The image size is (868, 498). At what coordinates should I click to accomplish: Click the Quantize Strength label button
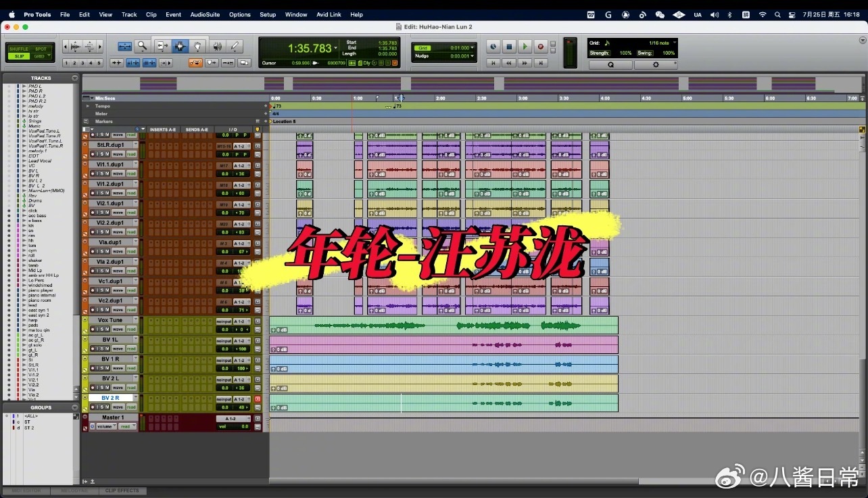pyautogui.click(x=600, y=53)
